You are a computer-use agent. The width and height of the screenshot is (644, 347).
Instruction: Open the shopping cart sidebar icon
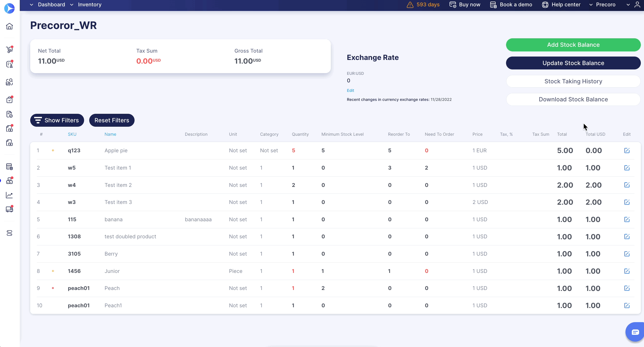click(x=10, y=49)
